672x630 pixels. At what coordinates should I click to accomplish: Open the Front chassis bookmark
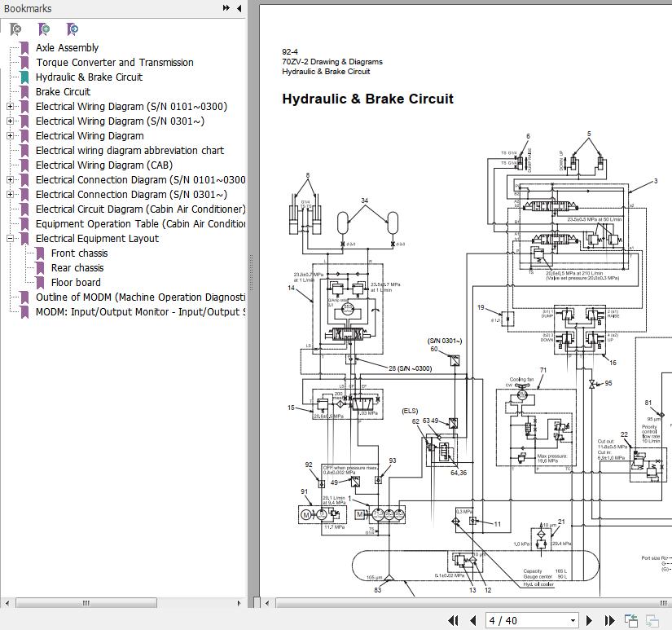[79, 253]
